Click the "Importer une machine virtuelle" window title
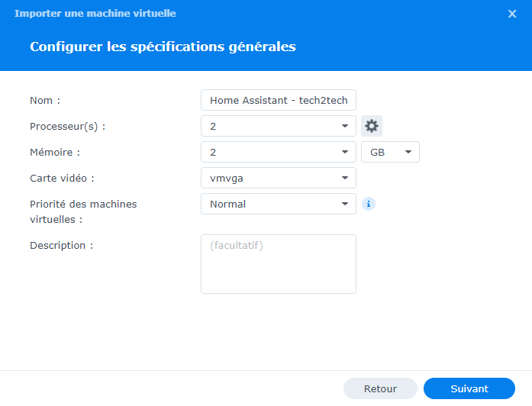The height and width of the screenshot is (406, 532). 95,14
